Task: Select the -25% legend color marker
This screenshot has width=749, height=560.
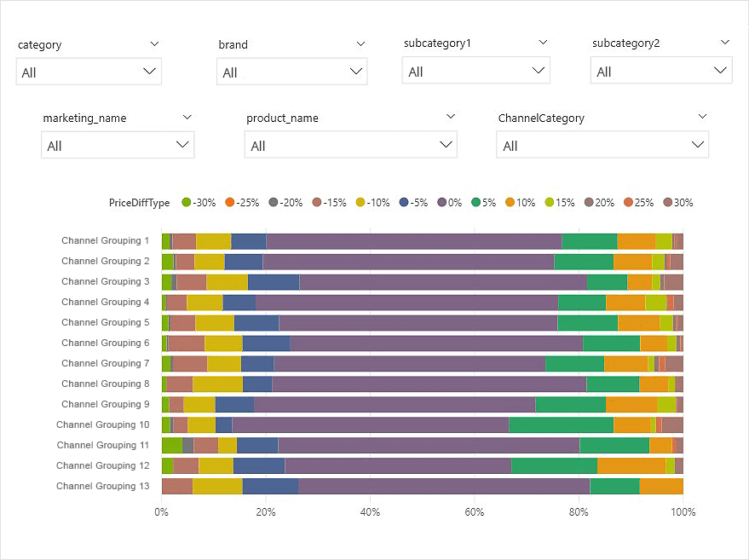Action: click(x=230, y=202)
